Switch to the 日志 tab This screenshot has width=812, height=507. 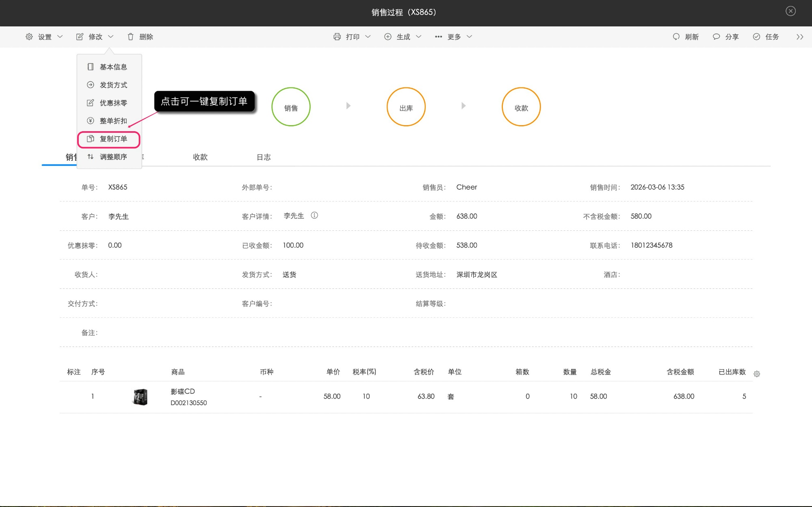pos(263,157)
